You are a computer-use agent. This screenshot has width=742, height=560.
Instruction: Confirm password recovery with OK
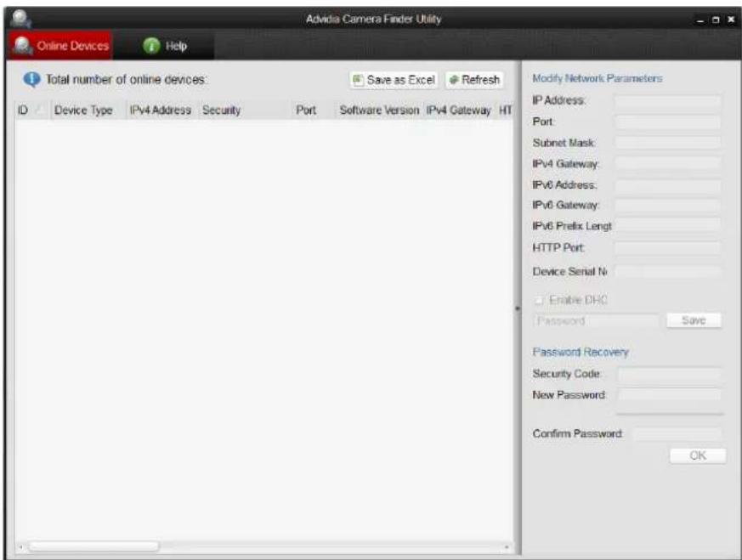[698, 456]
